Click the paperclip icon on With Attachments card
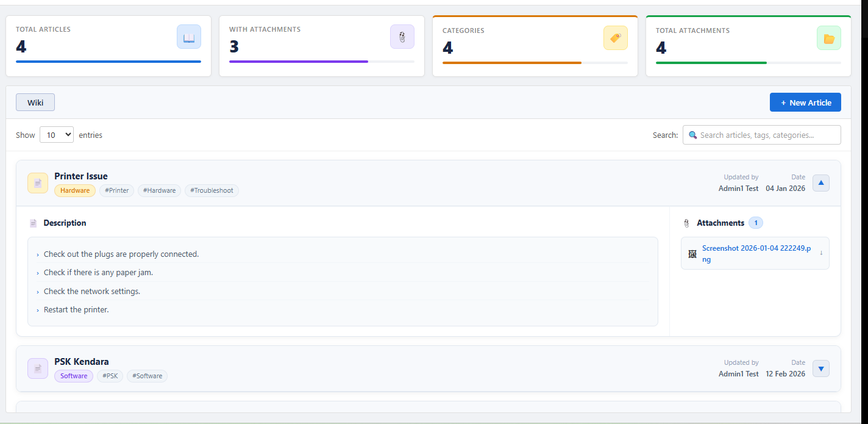868x424 pixels. pyautogui.click(x=402, y=37)
